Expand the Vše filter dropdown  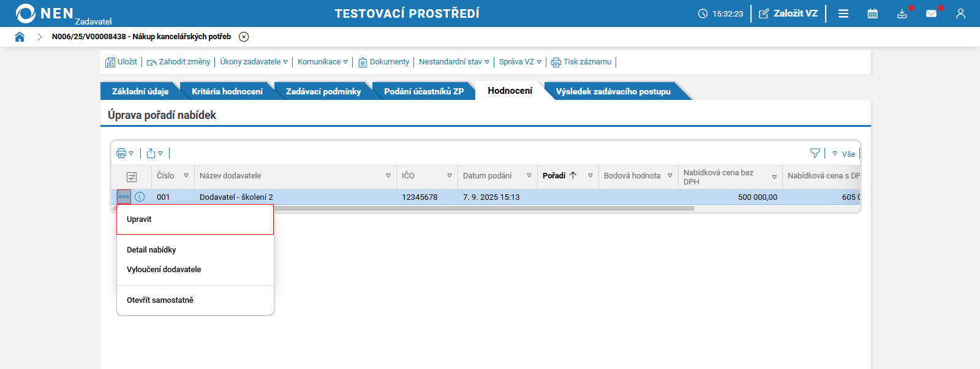(843, 154)
